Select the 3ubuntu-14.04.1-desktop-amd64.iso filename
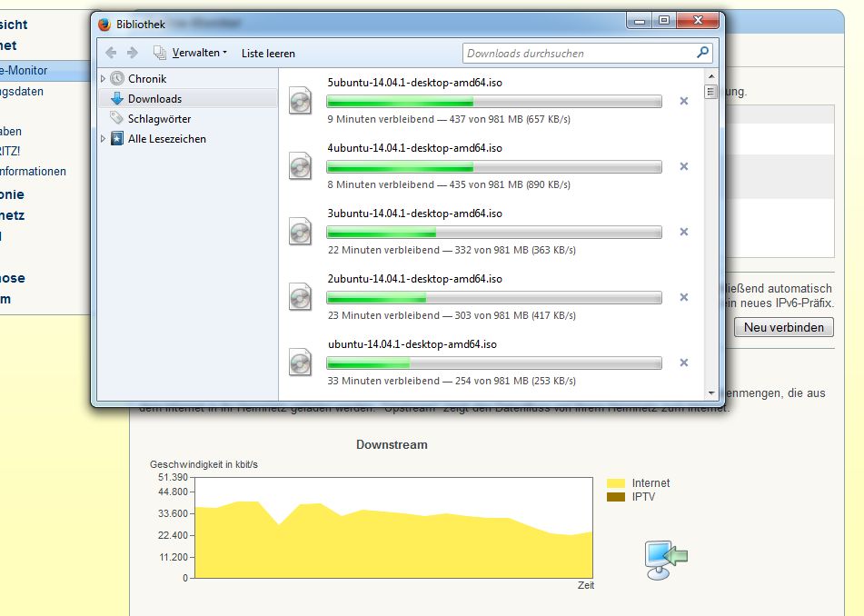 tap(415, 214)
